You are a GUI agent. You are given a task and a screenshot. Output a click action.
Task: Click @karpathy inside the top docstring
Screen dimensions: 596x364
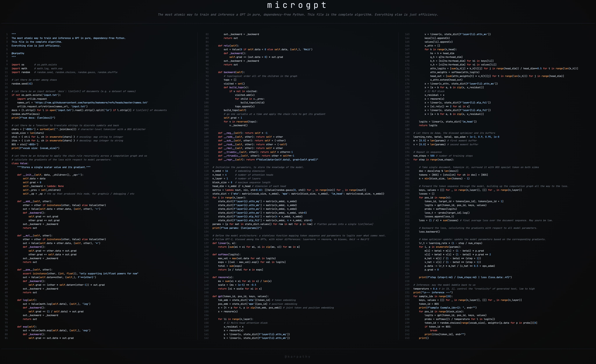(x=18, y=53)
